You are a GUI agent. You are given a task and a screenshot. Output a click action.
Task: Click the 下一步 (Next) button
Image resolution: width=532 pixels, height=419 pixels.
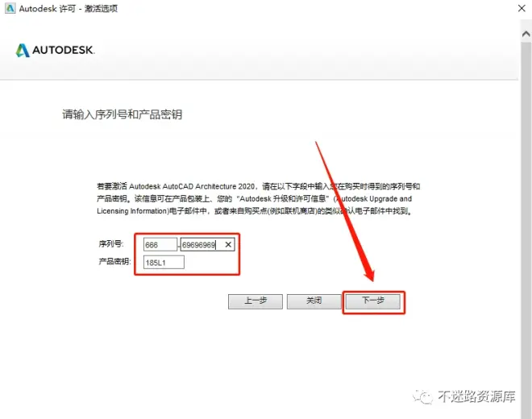click(x=373, y=301)
